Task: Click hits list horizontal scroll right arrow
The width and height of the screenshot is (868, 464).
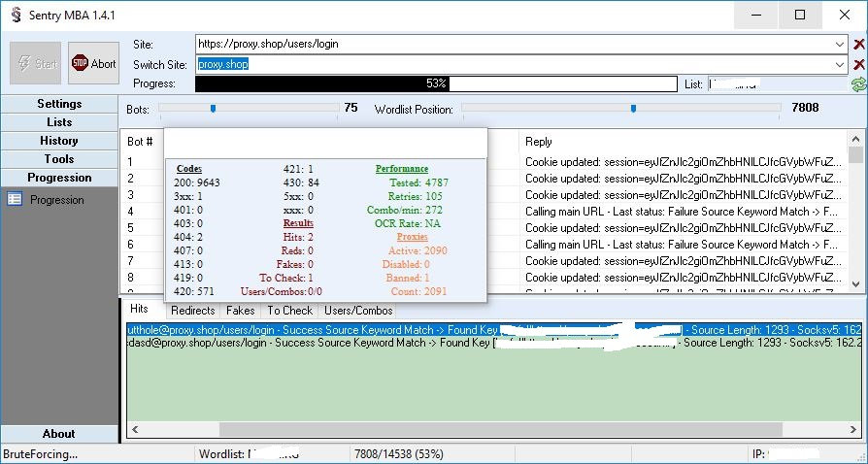Action: (x=853, y=429)
